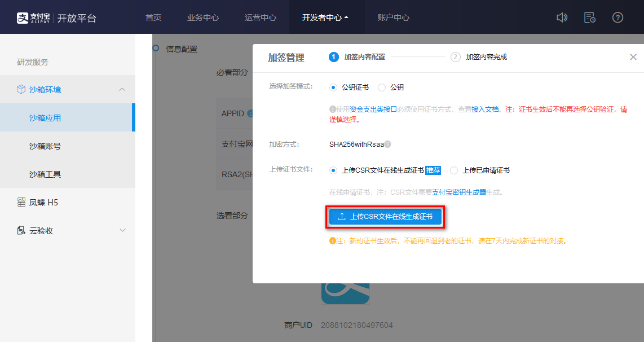644x342 pixels.
Task: Select the 公钥证书 radio option
Action: (333, 87)
